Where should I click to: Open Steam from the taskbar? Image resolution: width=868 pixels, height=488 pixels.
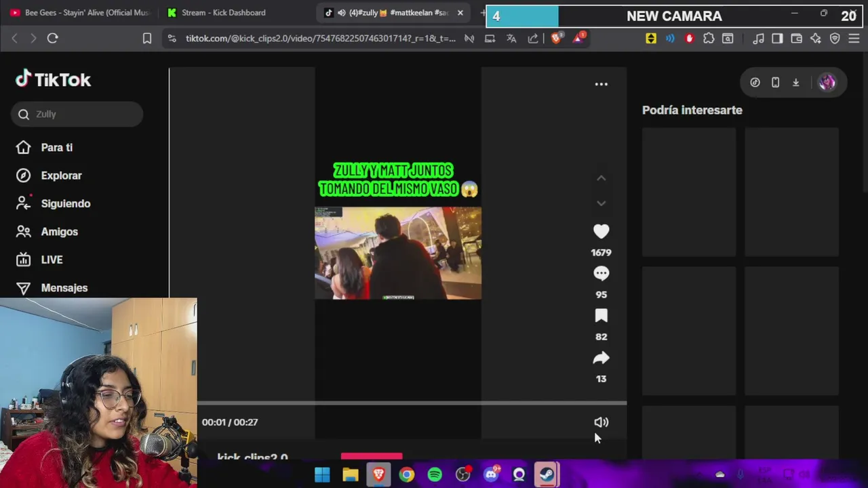click(x=547, y=474)
